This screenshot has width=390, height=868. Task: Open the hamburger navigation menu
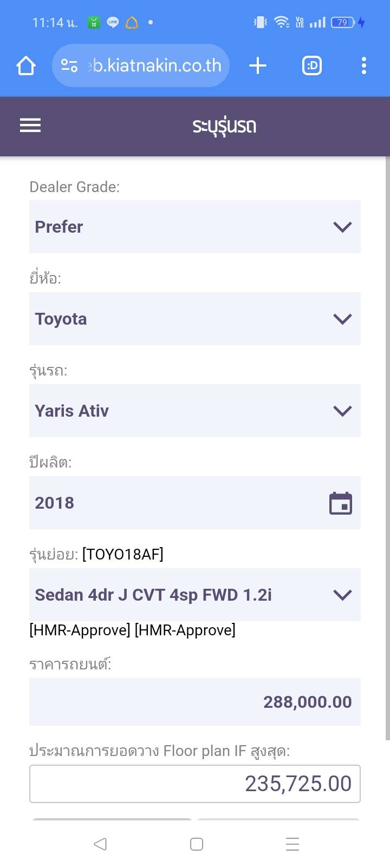tap(30, 126)
